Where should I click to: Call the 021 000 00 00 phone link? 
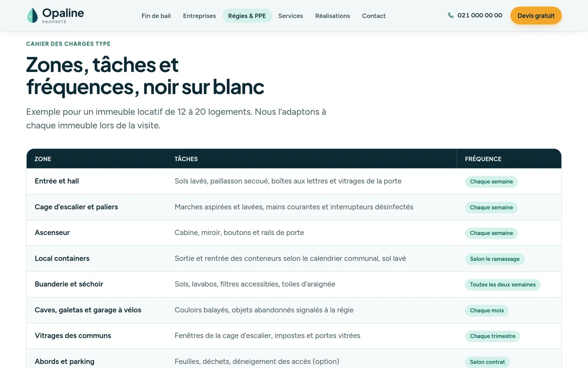click(475, 15)
